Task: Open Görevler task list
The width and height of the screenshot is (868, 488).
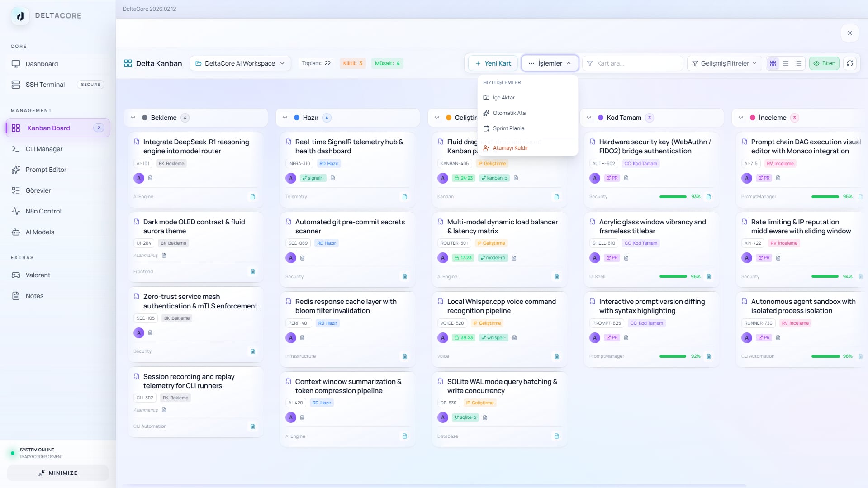Action: tap(57, 190)
